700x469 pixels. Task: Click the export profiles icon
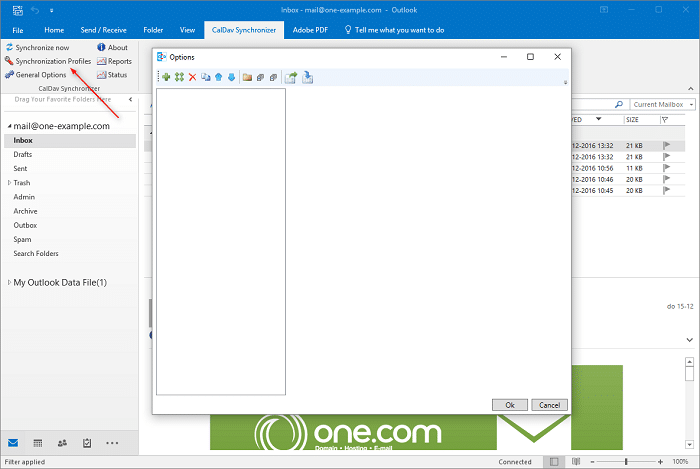(x=291, y=77)
